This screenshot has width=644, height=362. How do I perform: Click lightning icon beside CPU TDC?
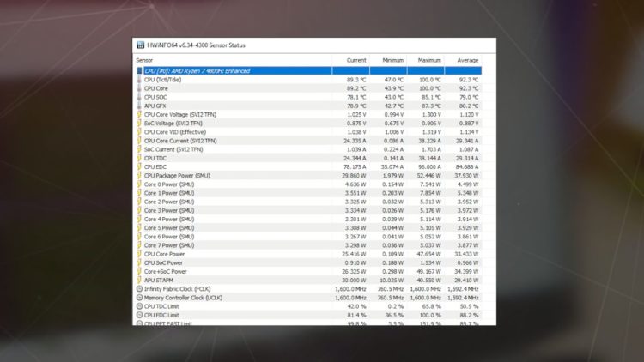pyautogui.click(x=139, y=158)
